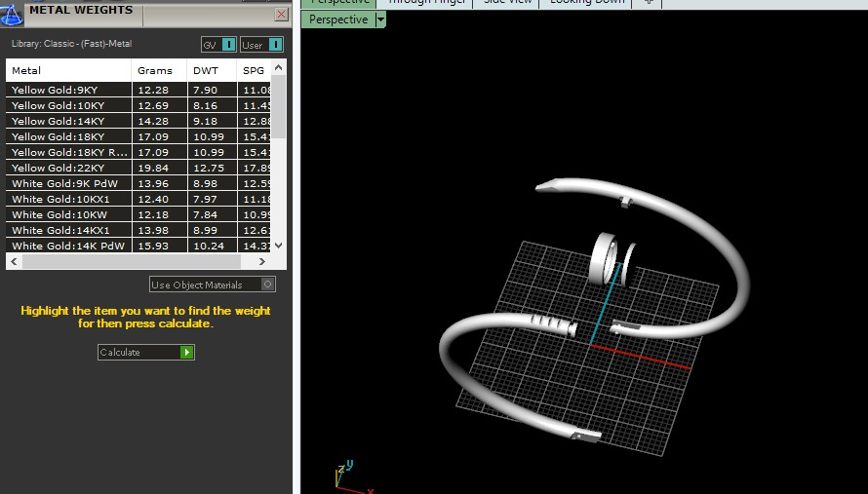Image resolution: width=868 pixels, height=494 pixels.
Task: Select the White Gold:14KX1 row
Action: (138, 230)
